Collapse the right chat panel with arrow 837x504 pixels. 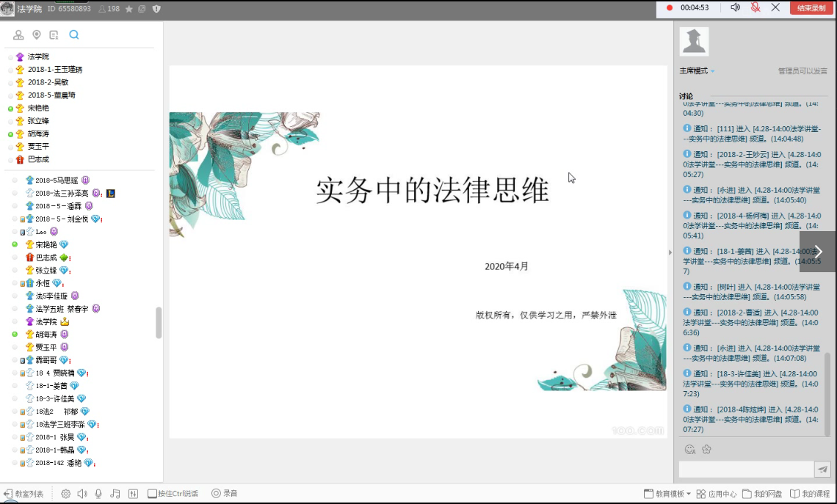(x=670, y=252)
